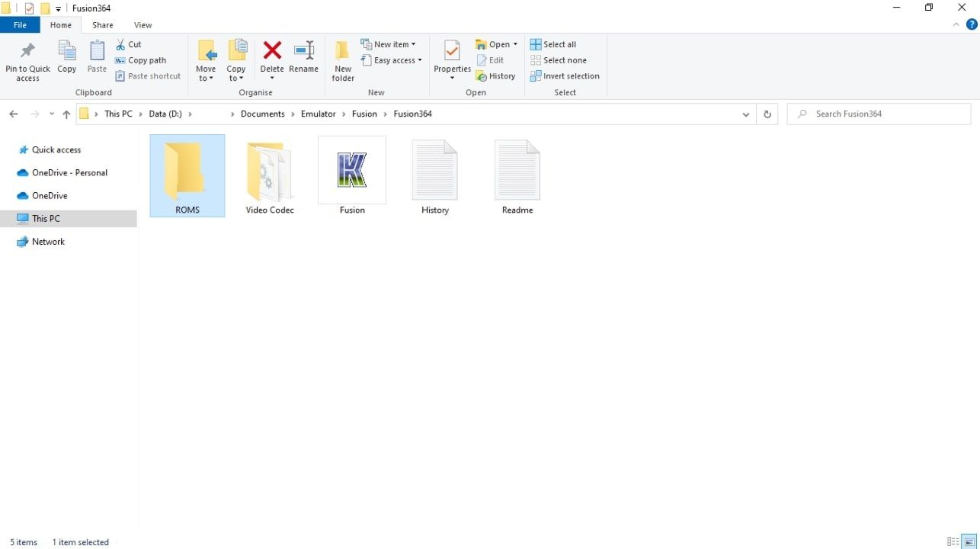Select the History text document file
Image resolution: width=980 pixels, height=549 pixels.
pyautogui.click(x=435, y=176)
